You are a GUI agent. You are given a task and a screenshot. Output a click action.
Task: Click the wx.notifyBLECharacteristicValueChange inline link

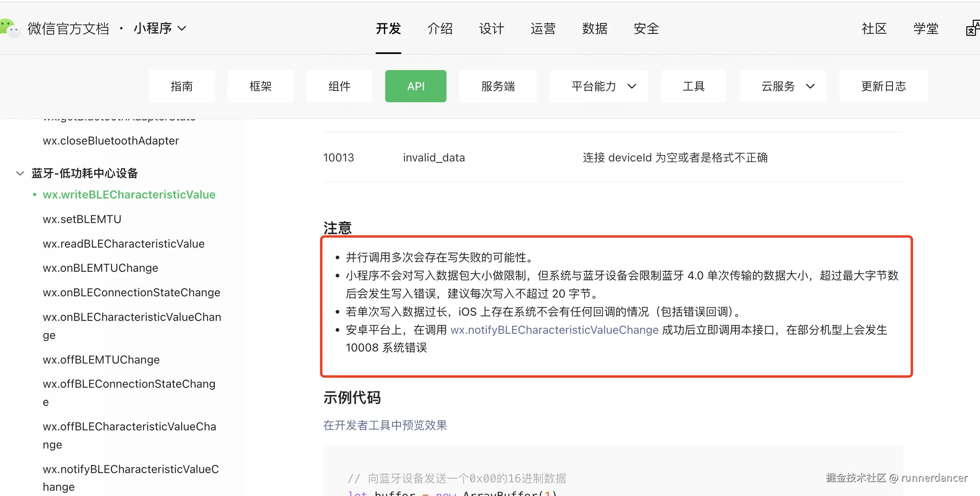pyautogui.click(x=554, y=330)
